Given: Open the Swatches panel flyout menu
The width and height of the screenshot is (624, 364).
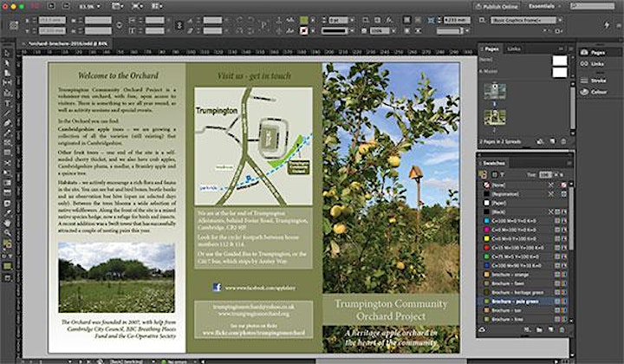Looking at the screenshot, I should click(x=569, y=163).
